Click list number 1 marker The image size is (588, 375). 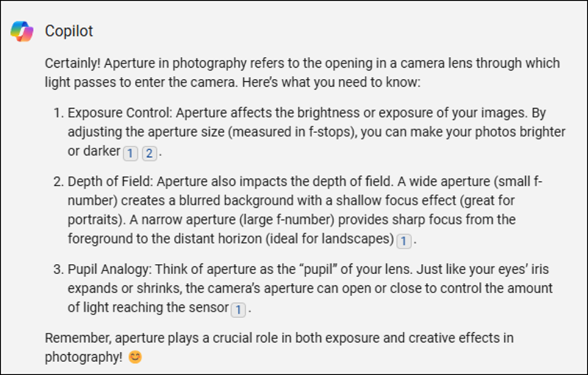click(59, 112)
